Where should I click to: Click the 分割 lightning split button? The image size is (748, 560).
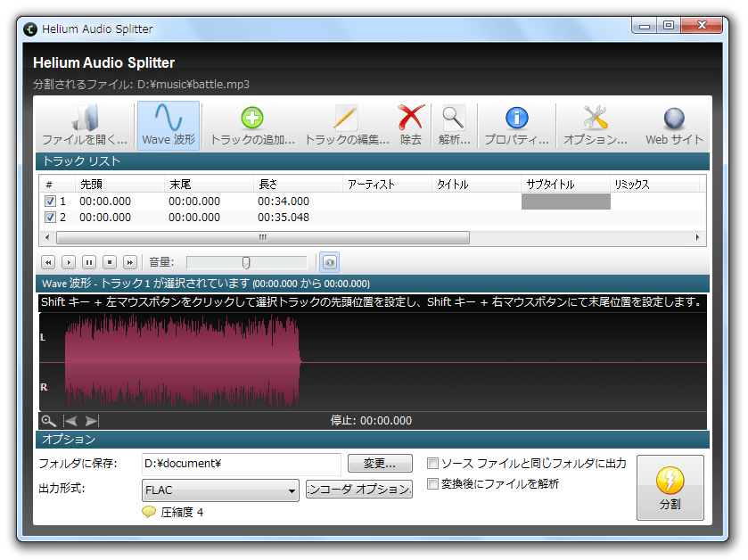tap(670, 488)
